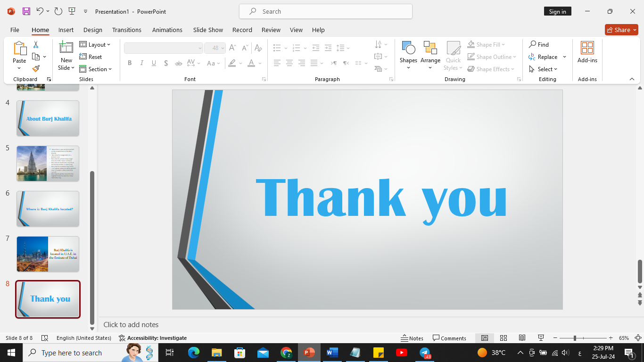Open the Layout dropdown
Viewport: 644px width, 362px height.
pyautogui.click(x=95, y=44)
